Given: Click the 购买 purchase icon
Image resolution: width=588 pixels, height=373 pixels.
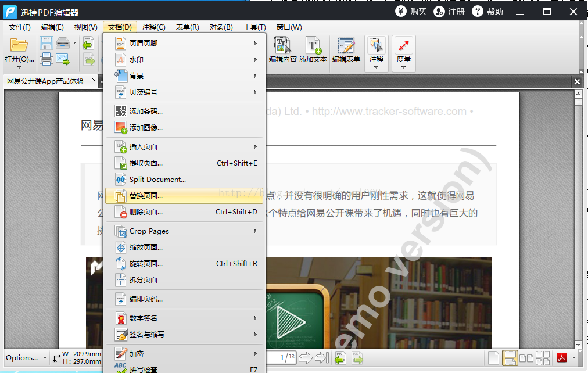Looking at the screenshot, I should (x=401, y=12).
